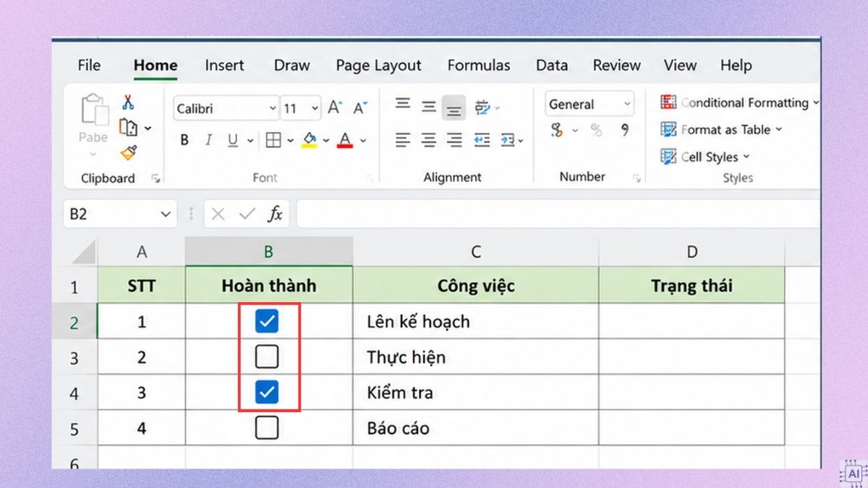Open the Clipboard dialog launcher
868x488 pixels.
click(x=156, y=179)
